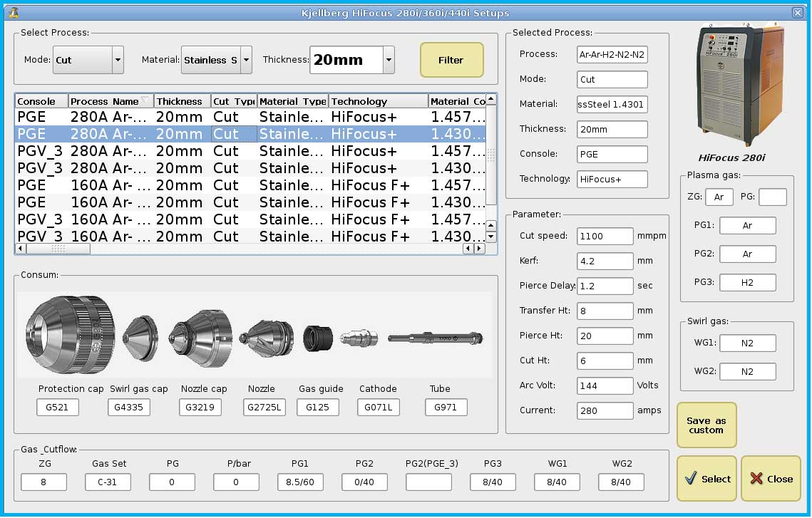Image resolution: width=812 pixels, height=518 pixels.
Task: Click the Pierce Delay field 1.2
Action: 605,286
